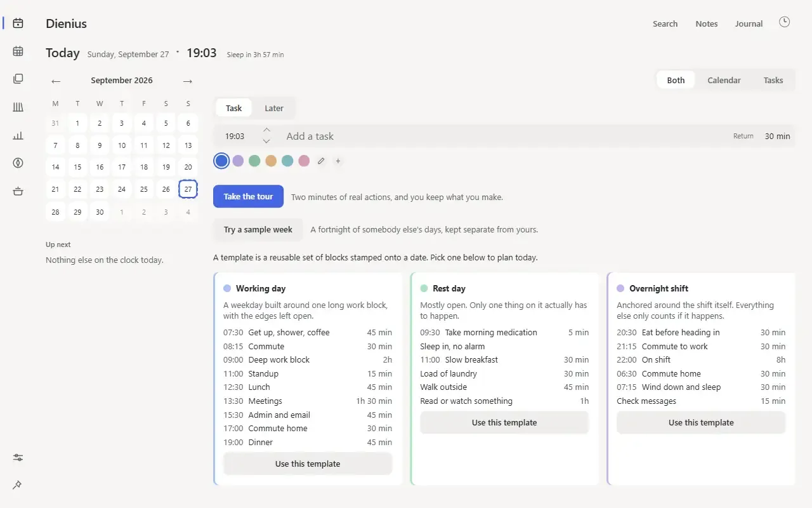
Task: Open the compass icon in the sidebar
Action: click(18, 163)
